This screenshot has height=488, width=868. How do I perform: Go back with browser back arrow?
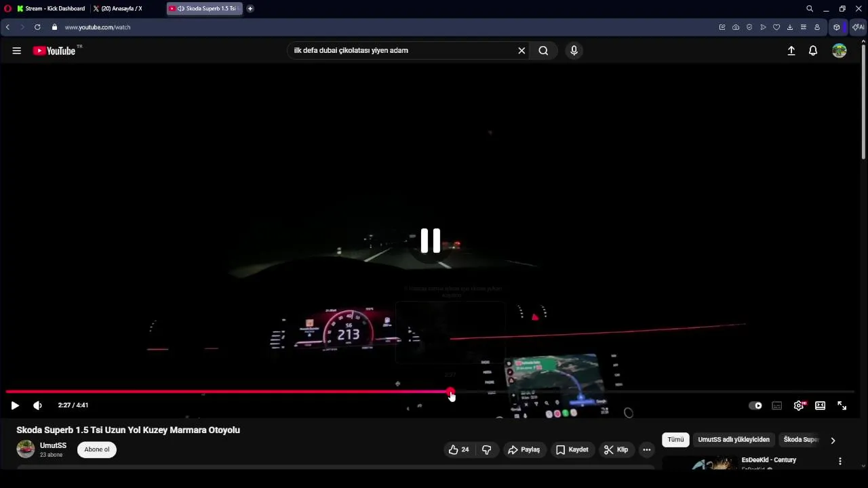pos(7,27)
